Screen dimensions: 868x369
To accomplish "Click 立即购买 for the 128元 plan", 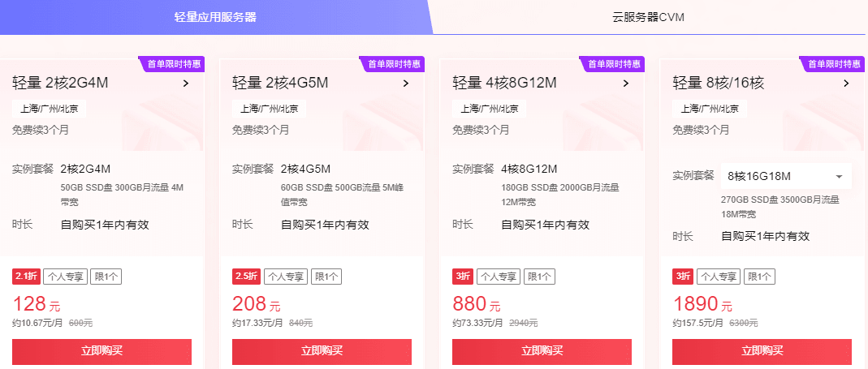I will (101, 351).
